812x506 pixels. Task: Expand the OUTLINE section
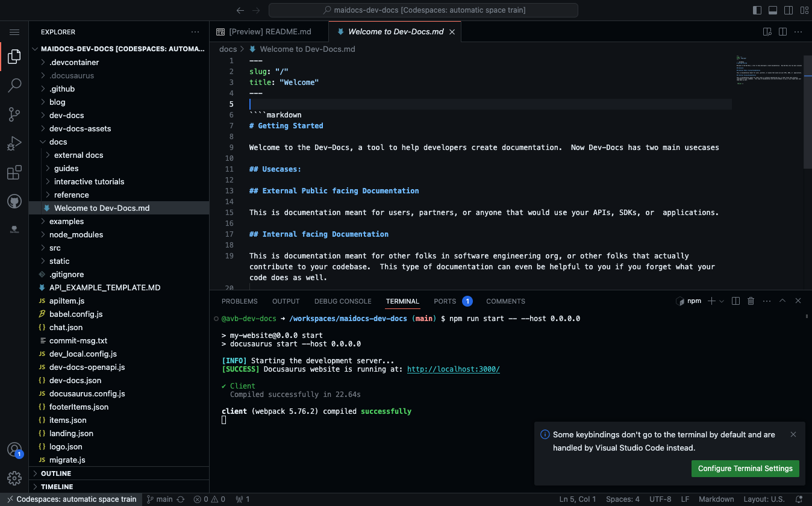56,473
